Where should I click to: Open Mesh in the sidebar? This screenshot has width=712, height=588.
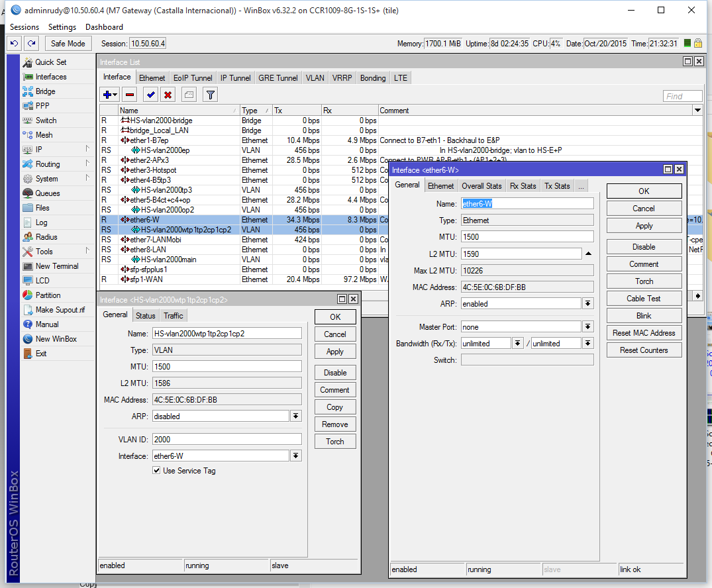pos(44,135)
